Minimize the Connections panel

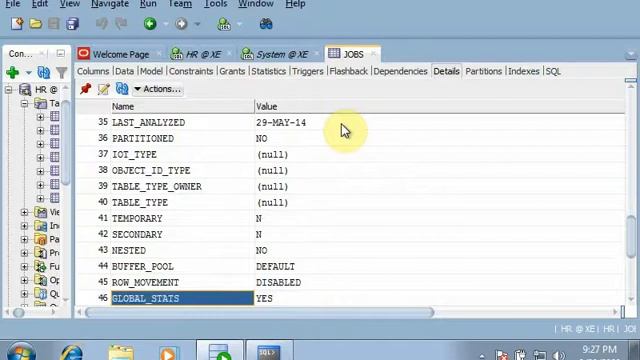pyautogui.click(x=60, y=53)
